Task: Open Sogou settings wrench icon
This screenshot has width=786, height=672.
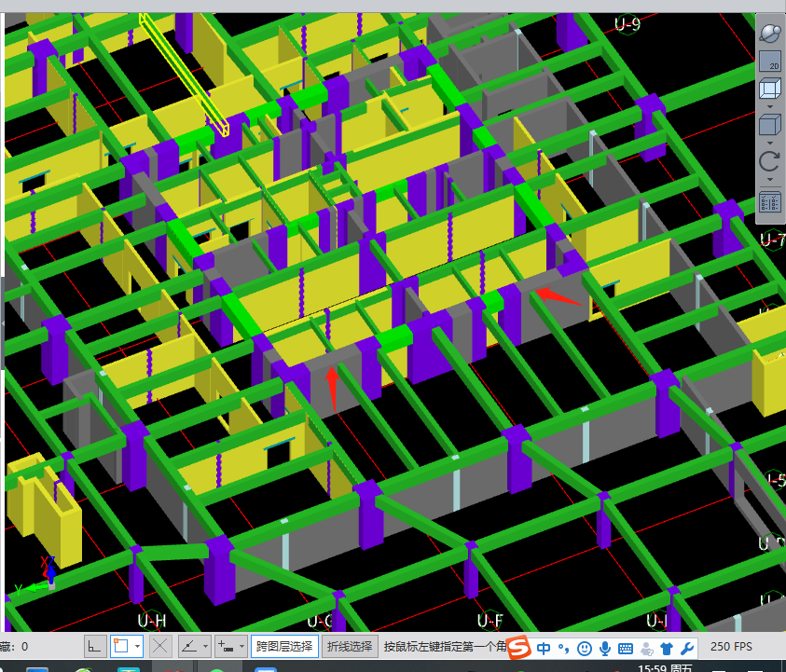Action: 687,649
